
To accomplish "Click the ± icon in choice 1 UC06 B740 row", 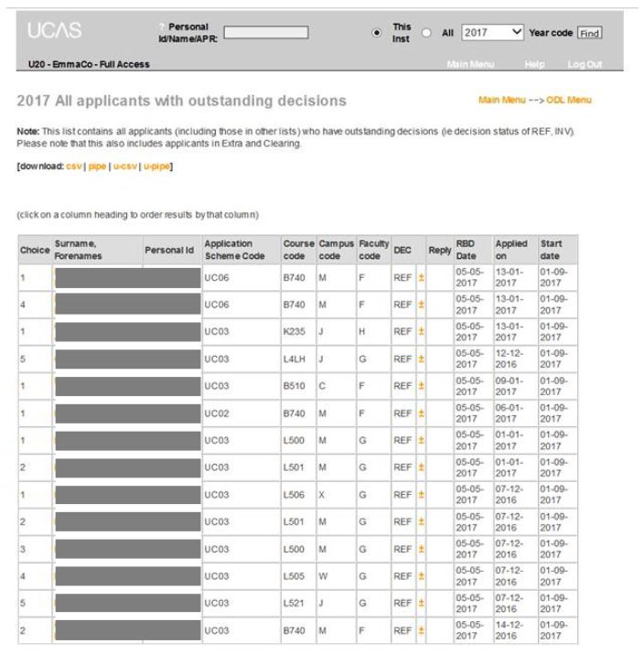I will pyautogui.click(x=422, y=277).
